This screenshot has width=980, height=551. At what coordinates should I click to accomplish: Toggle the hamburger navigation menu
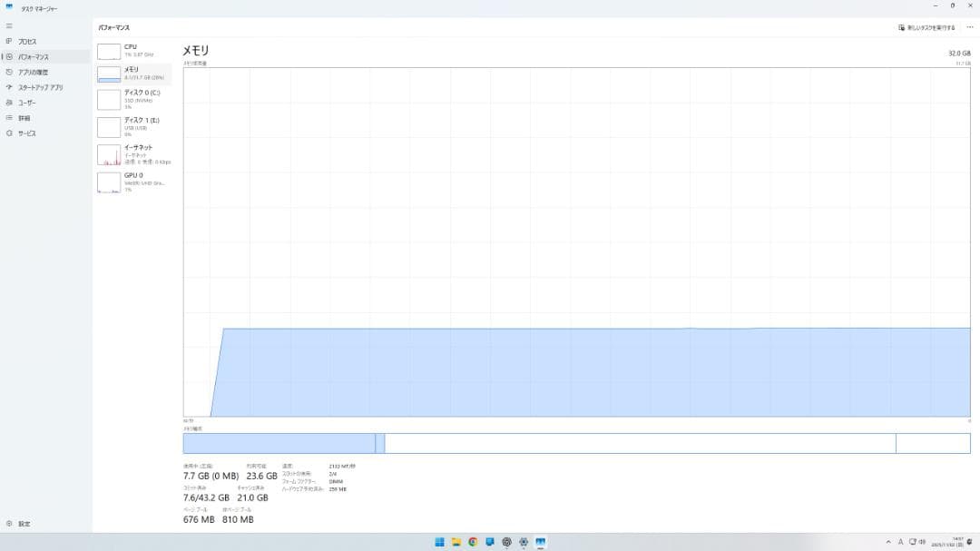click(9, 26)
